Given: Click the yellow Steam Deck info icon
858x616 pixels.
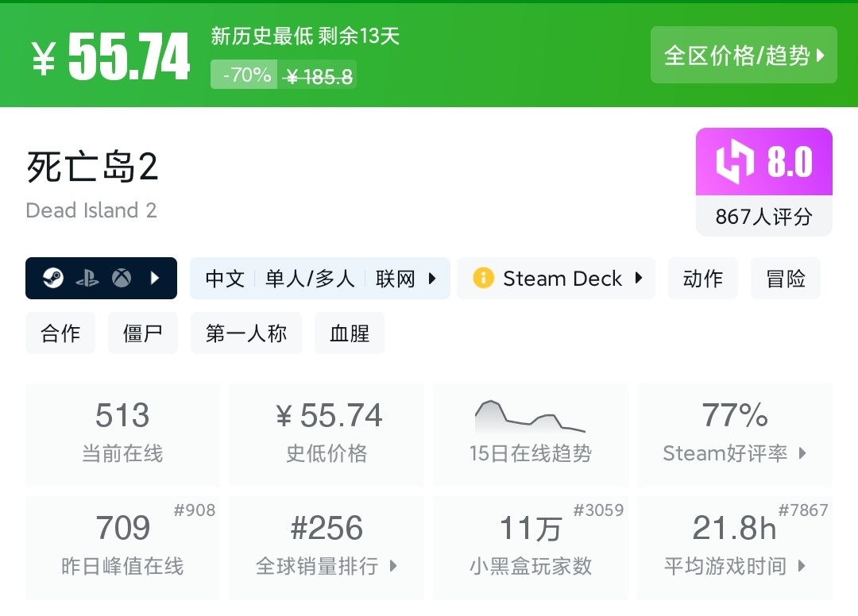Looking at the screenshot, I should [483, 279].
